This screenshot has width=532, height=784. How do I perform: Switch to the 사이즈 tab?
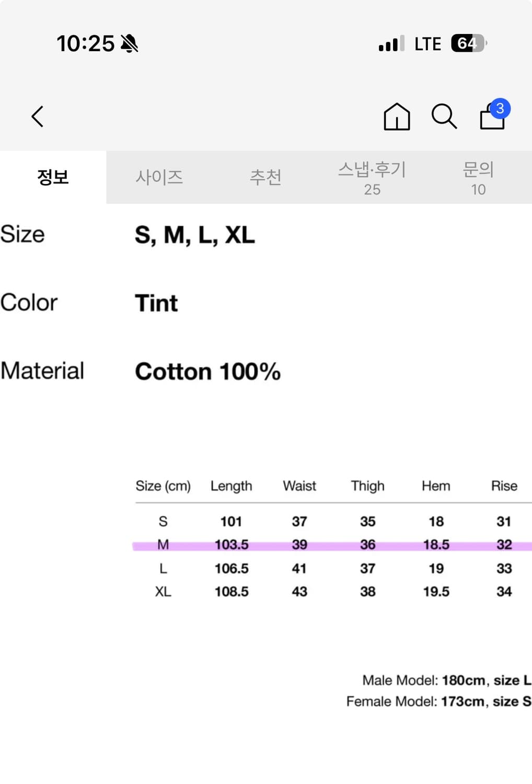click(160, 177)
